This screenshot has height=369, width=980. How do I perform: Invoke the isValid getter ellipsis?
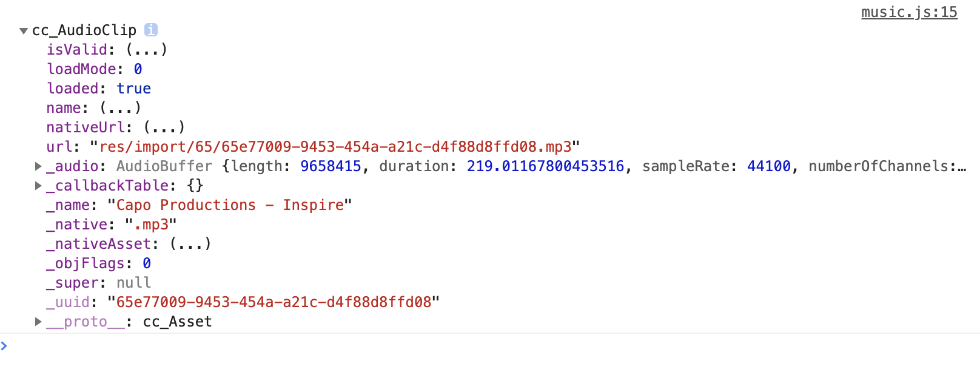point(146,50)
